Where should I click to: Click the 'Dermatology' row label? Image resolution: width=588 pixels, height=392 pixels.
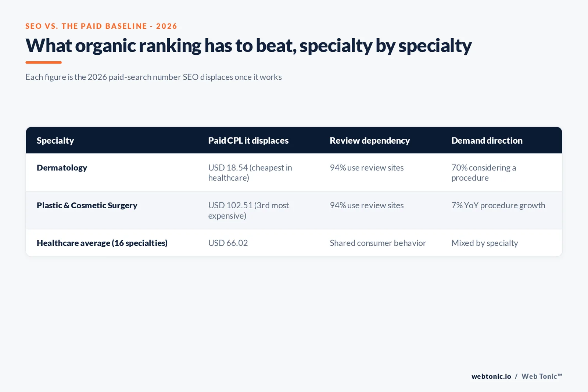[62, 168]
